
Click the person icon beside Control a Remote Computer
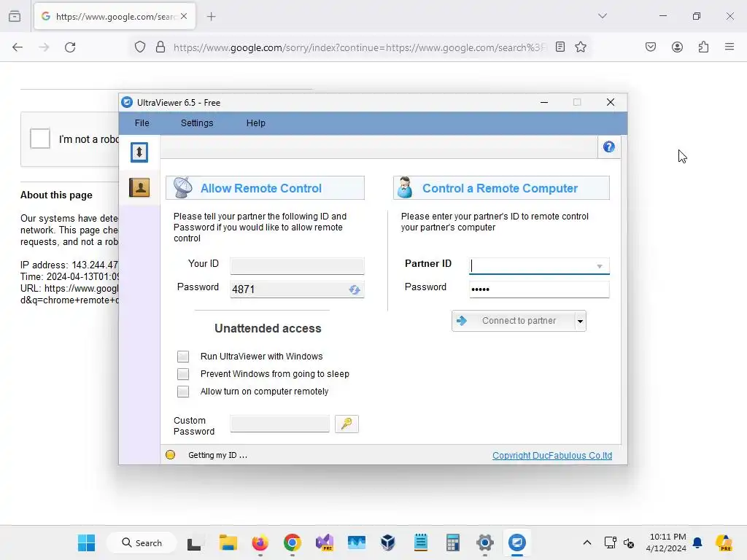405,187
